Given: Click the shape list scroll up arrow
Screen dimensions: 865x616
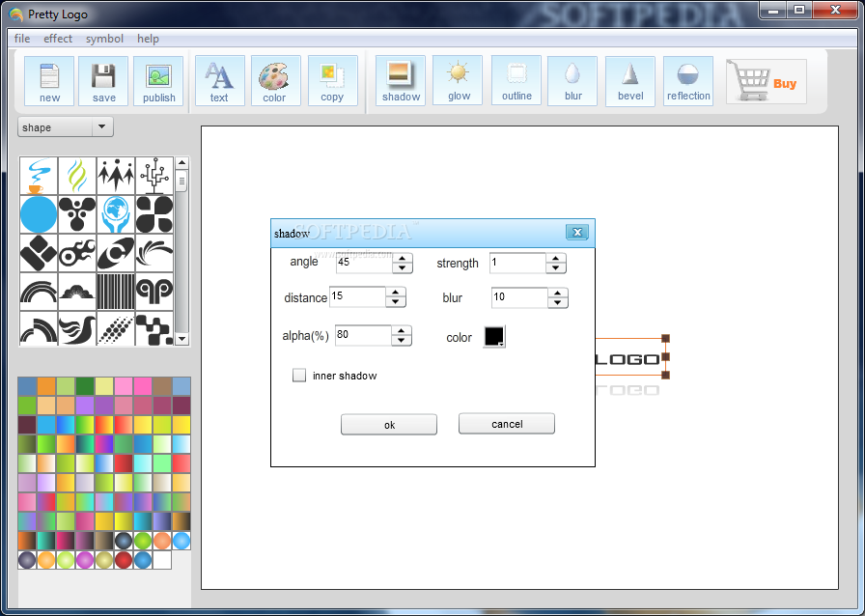Looking at the screenshot, I should coord(182,163).
